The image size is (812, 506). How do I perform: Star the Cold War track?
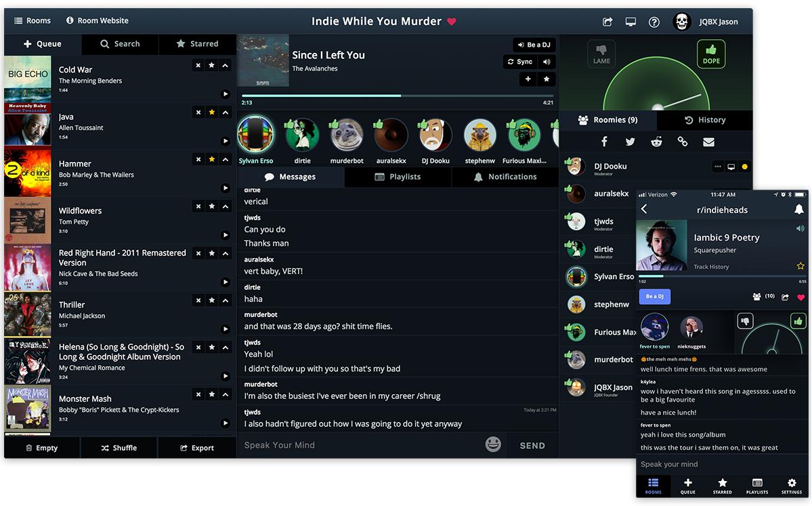coord(211,65)
